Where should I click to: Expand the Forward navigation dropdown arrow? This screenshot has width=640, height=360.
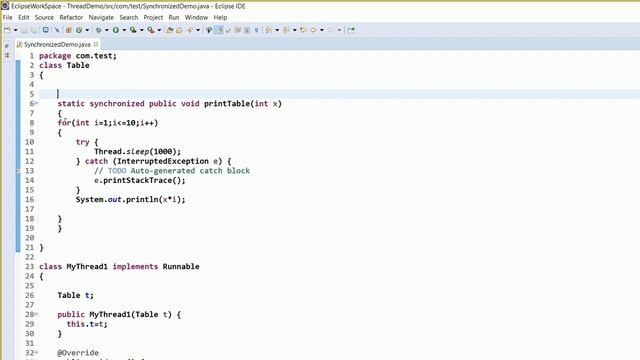(339, 30)
